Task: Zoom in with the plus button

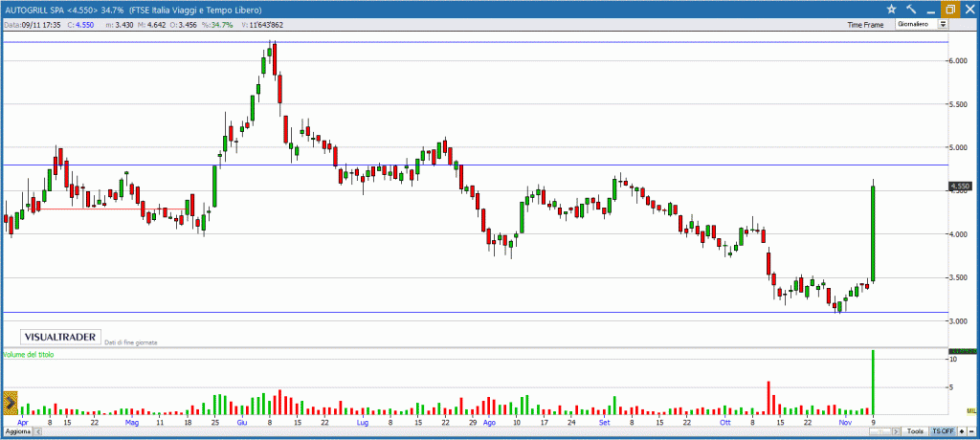Action: pos(961,431)
